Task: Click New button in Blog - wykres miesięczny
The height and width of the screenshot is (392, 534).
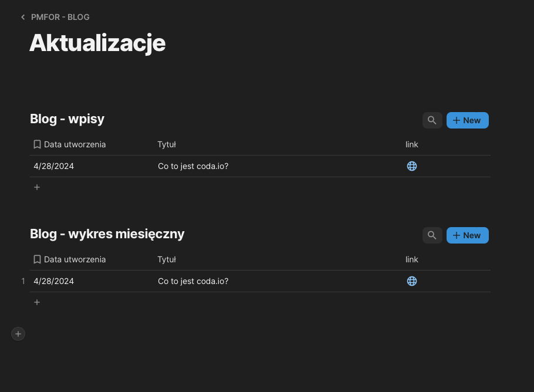Action: coord(467,235)
